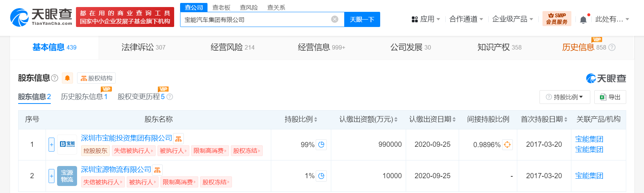644x193 pixels.
Task: Clear search text with the X icon
Action: (335, 19)
